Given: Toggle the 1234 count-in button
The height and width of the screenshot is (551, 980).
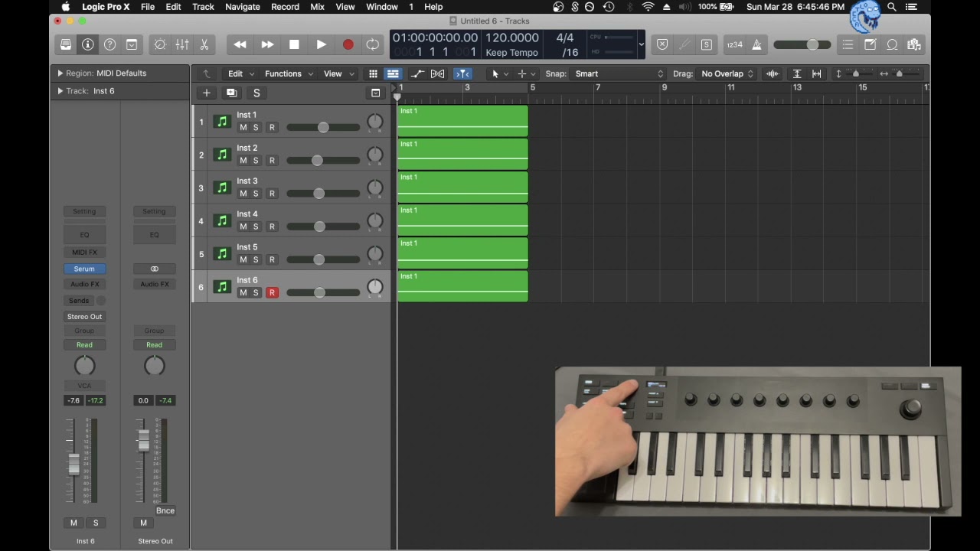Looking at the screenshot, I should 735,45.
